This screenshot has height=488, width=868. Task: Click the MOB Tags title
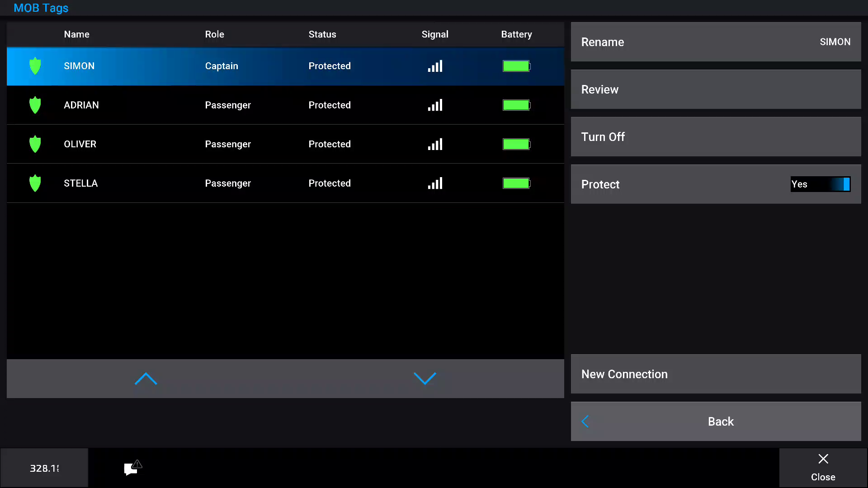[41, 8]
